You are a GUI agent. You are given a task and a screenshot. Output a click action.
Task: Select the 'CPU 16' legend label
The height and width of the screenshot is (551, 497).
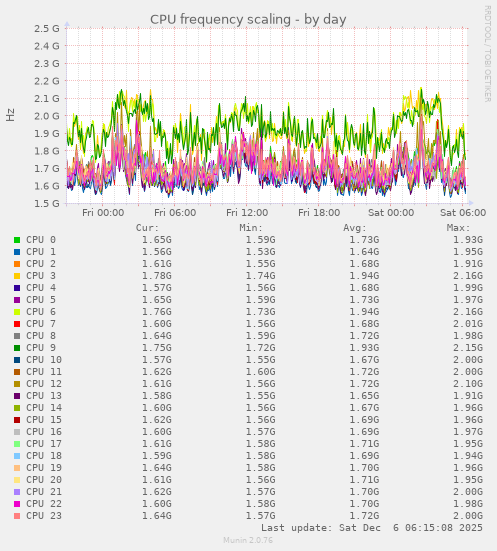click(x=44, y=432)
